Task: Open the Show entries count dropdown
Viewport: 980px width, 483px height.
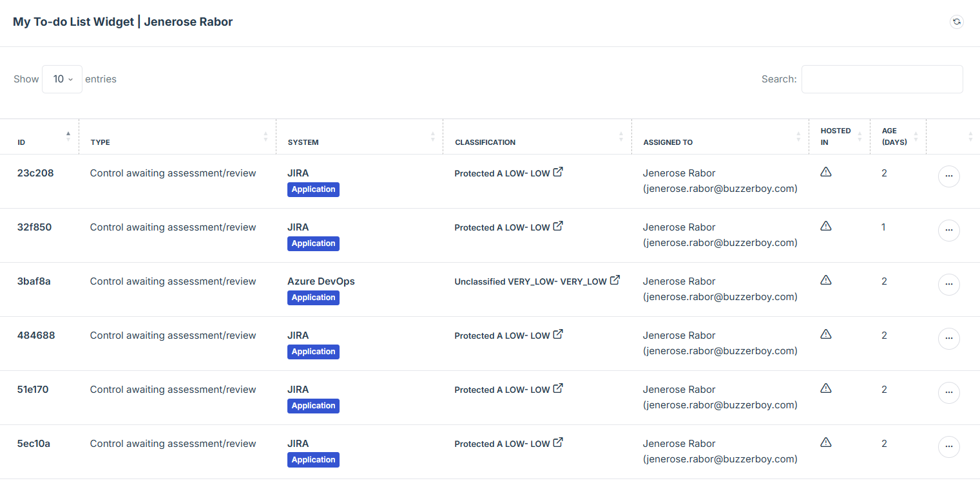Action: [x=62, y=79]
